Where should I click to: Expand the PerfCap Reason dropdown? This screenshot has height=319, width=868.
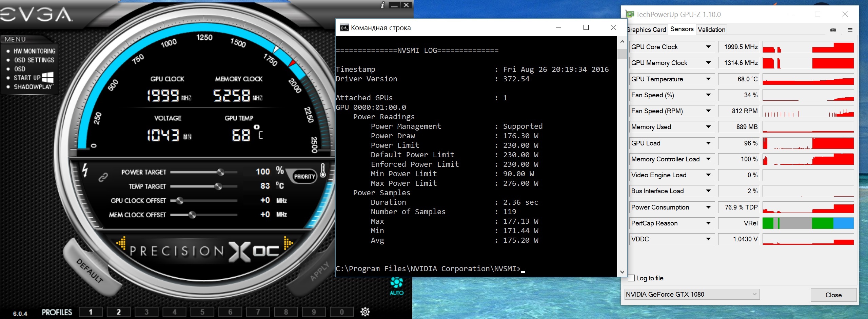(708, 223)
